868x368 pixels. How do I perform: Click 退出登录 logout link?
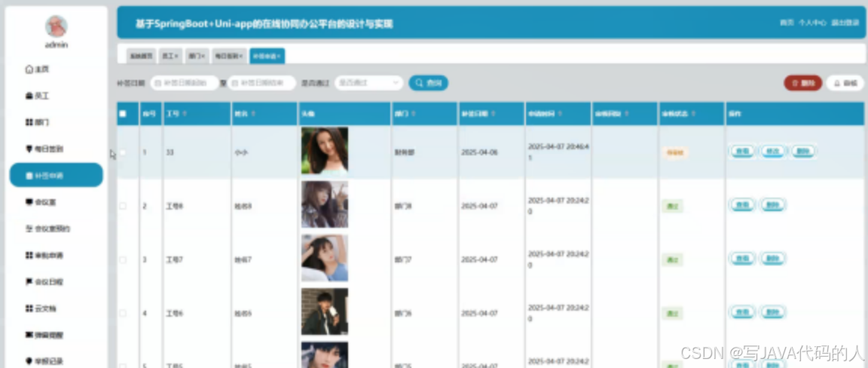845,23
